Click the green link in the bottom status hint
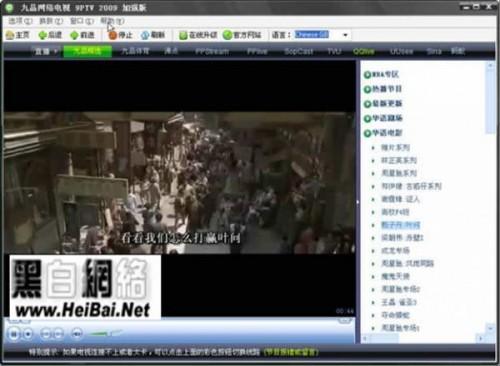Image resolution: width=500 pixels, height=366 pixels. point(291,352)
